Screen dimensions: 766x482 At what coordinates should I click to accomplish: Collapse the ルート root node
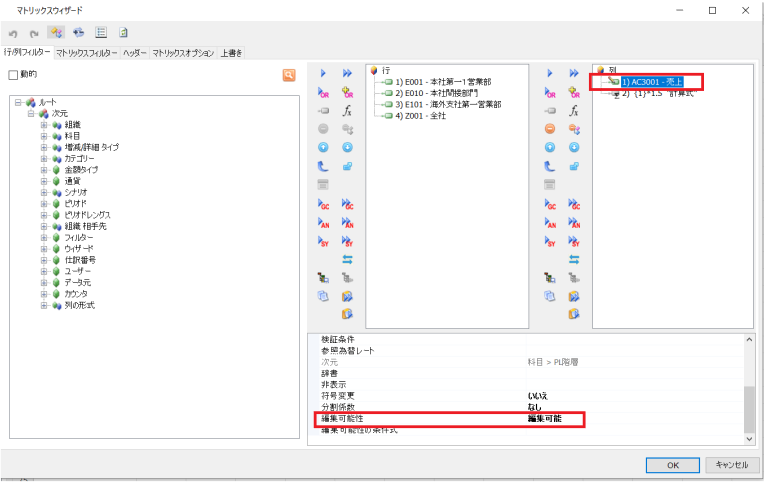(x=18, y=102)
